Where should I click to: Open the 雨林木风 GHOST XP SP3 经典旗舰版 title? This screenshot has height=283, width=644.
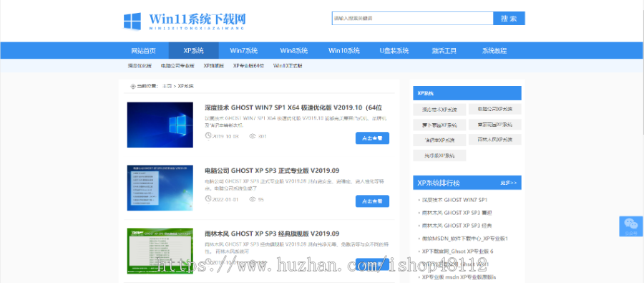click(x=272, y=234)
